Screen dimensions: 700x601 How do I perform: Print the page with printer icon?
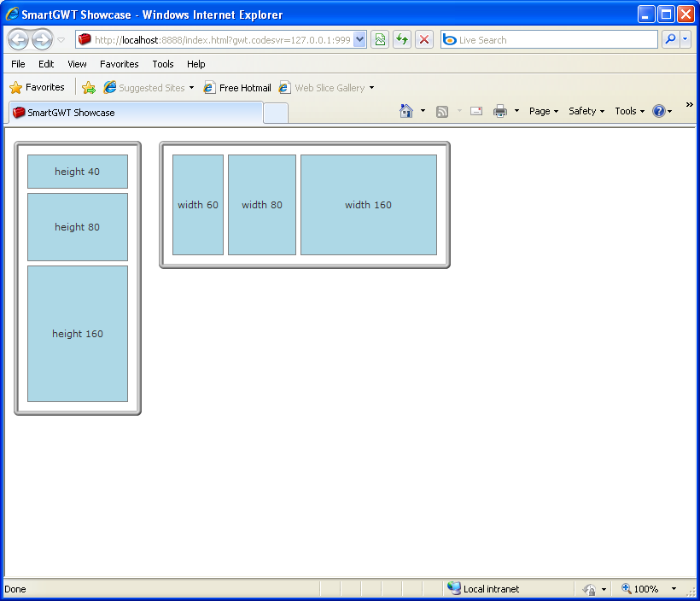pos(500,111)
